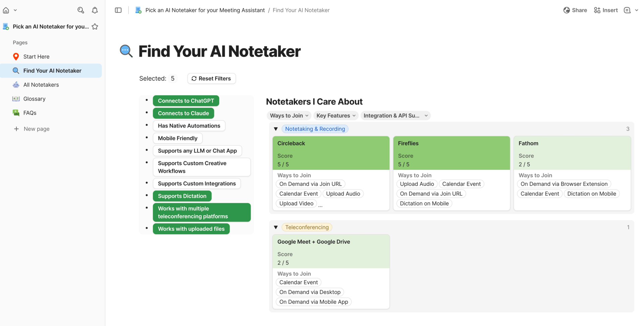Open the Key Features dropdown
The height and width of the screenshot is (326, 644).
click(x=336, y=115)
